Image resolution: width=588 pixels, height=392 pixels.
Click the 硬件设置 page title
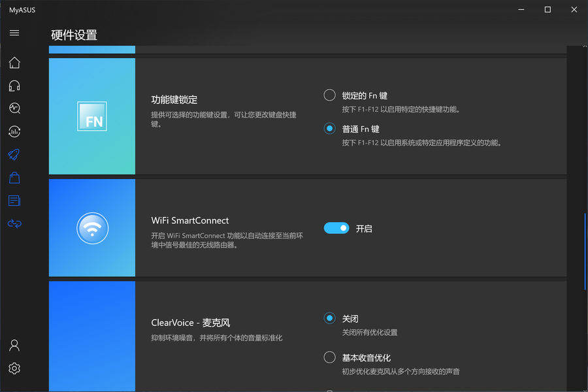(x=74, y=36)
